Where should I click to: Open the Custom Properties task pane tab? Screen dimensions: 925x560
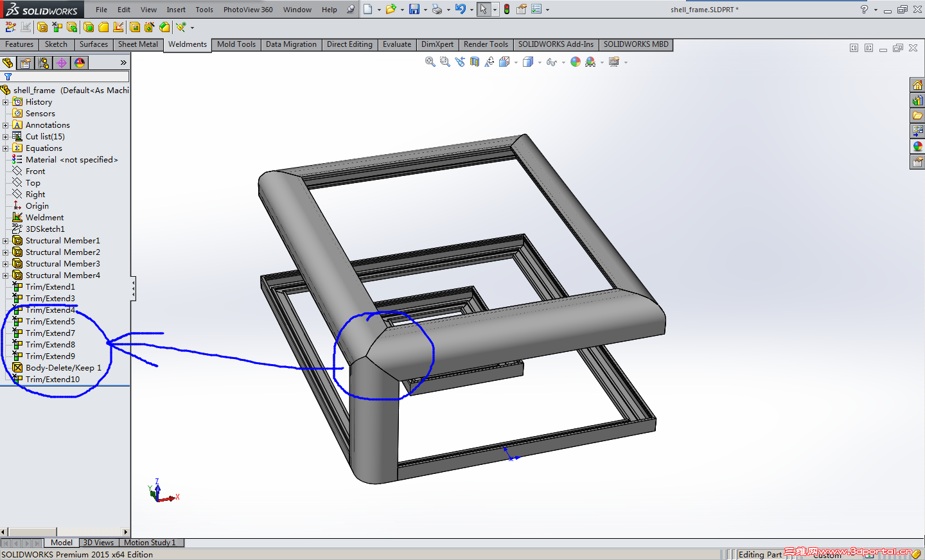[917, 162]
